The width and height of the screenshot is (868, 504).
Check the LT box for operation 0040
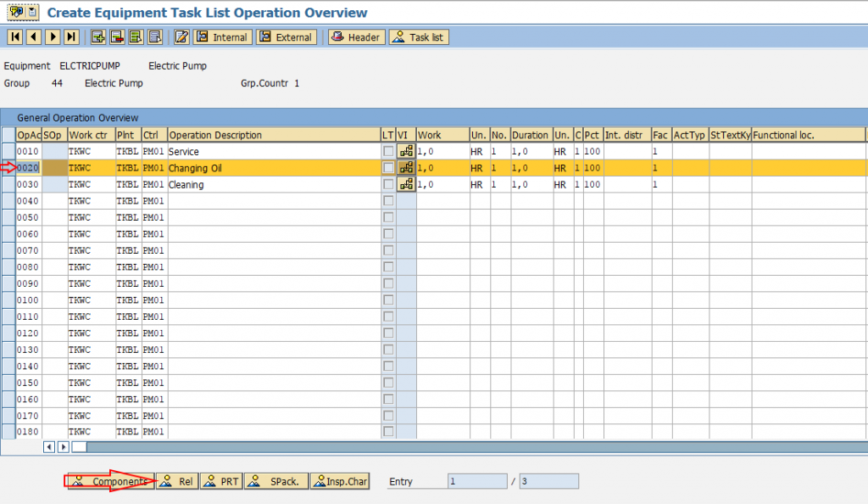(388, 200)
